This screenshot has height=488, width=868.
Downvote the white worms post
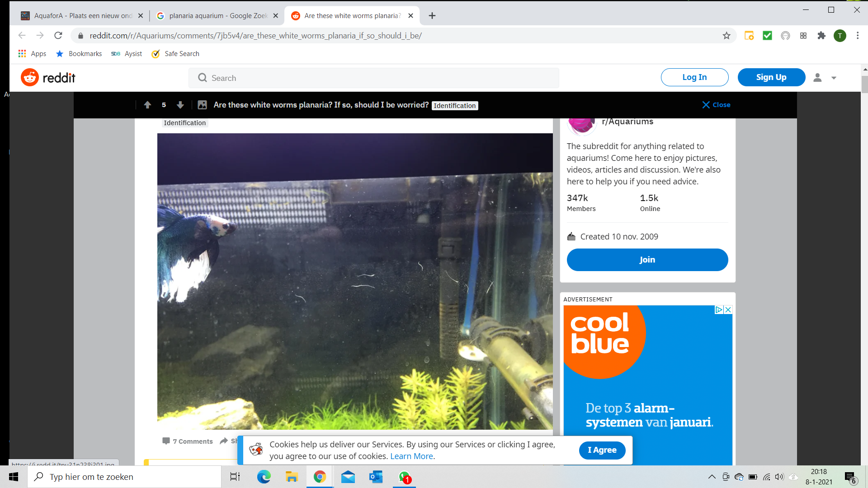180,105
